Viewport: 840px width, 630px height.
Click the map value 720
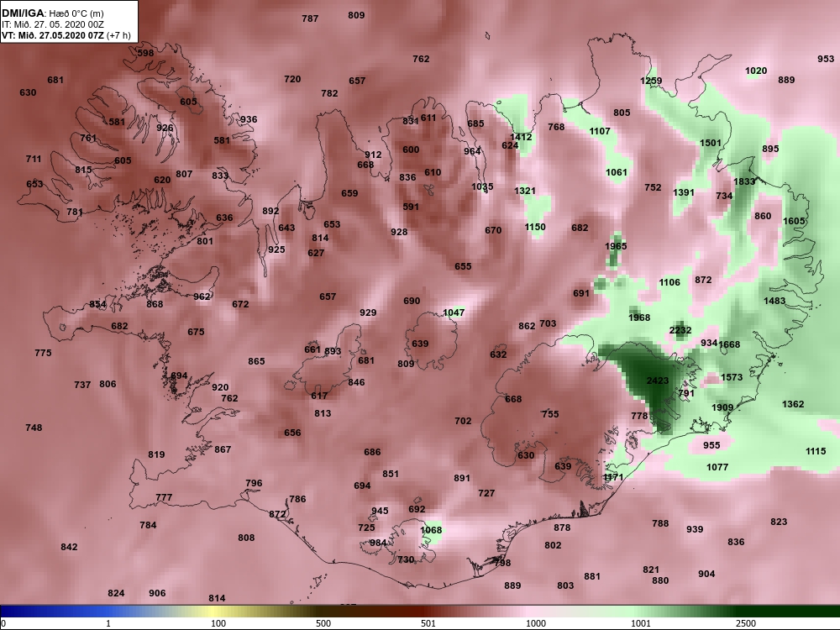point(292,79)
